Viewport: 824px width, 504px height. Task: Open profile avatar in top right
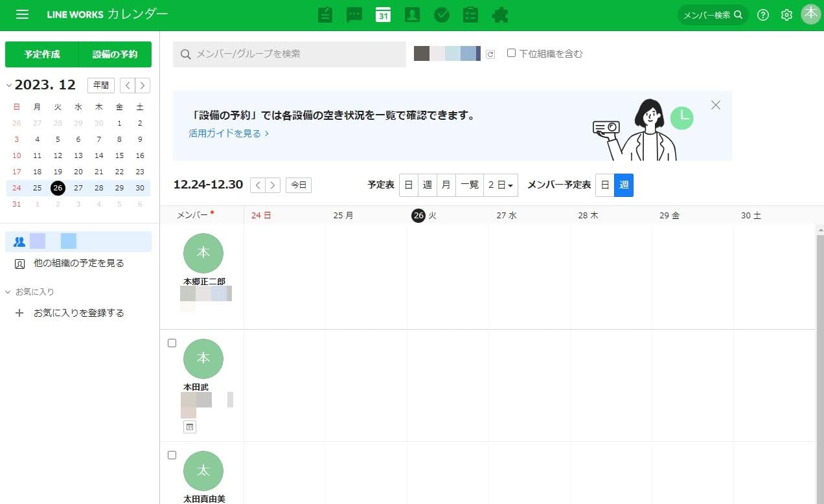811,14
